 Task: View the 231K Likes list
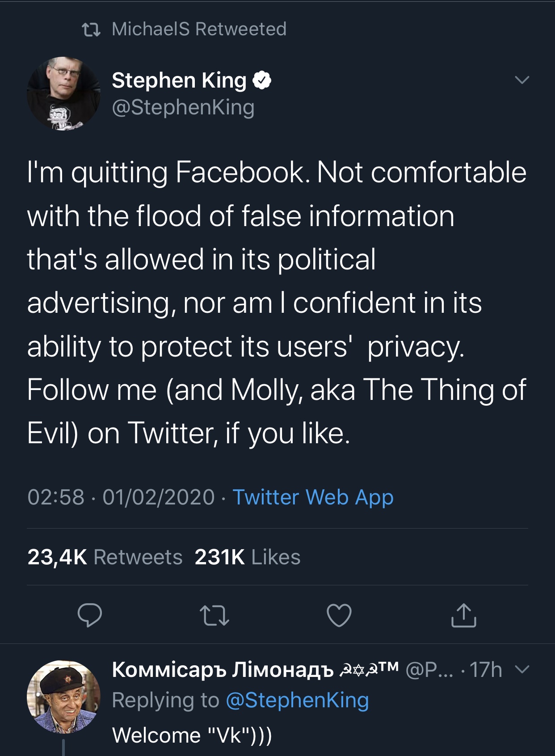click(248, 557)
